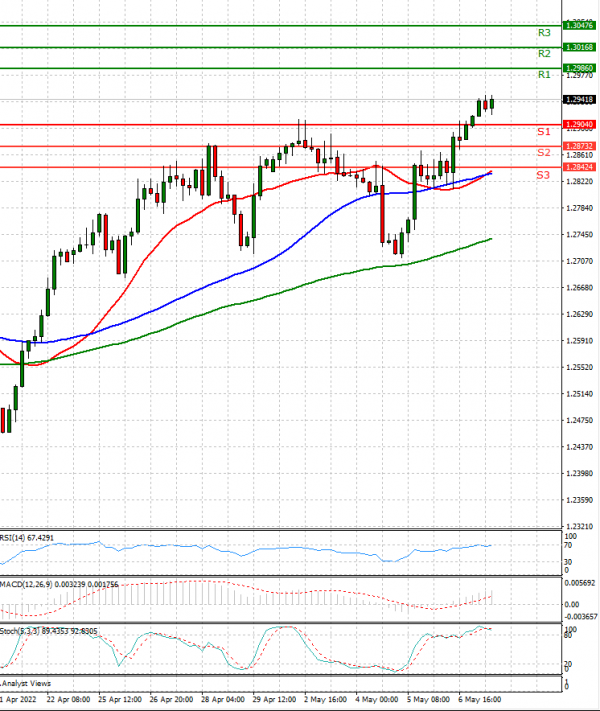Click the R1 resistance label

click(x=544, y=74)
